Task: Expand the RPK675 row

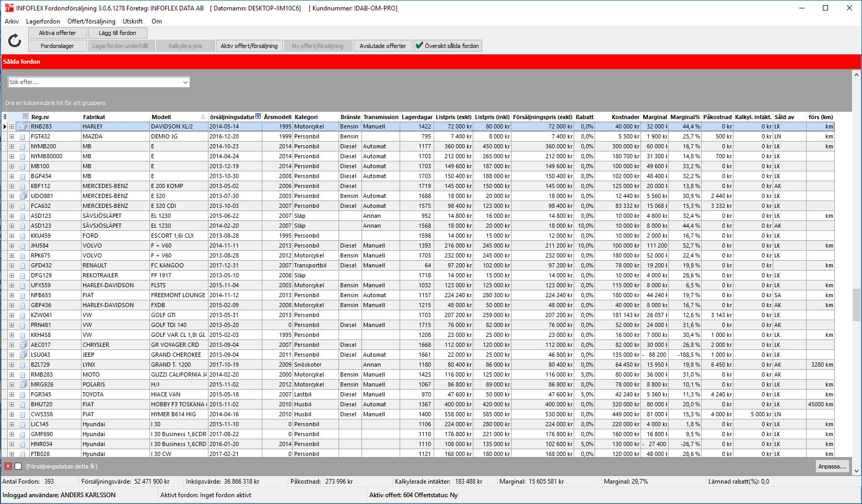Action: (x=11, y=255)
